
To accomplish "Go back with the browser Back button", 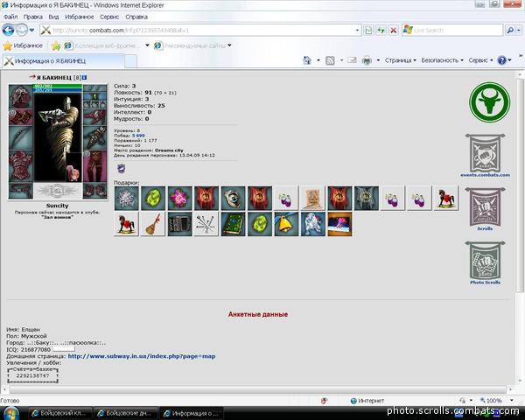I will pyautogui.click(x=9, y=30).
